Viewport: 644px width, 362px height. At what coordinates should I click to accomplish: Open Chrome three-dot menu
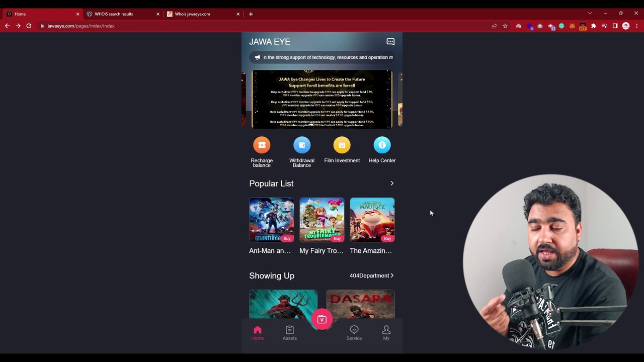point(636,26)
